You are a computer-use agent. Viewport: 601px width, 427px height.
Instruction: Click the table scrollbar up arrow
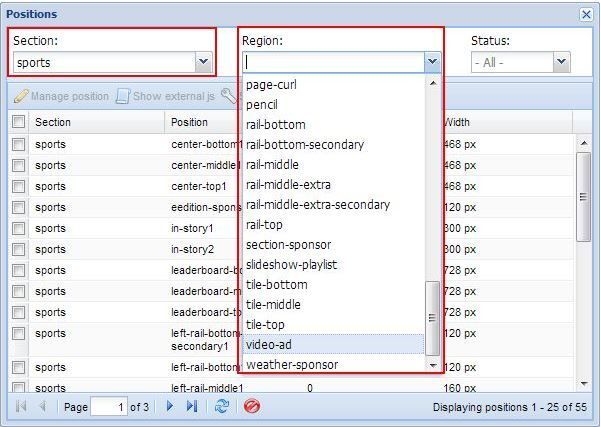click(x=584, y=143)
